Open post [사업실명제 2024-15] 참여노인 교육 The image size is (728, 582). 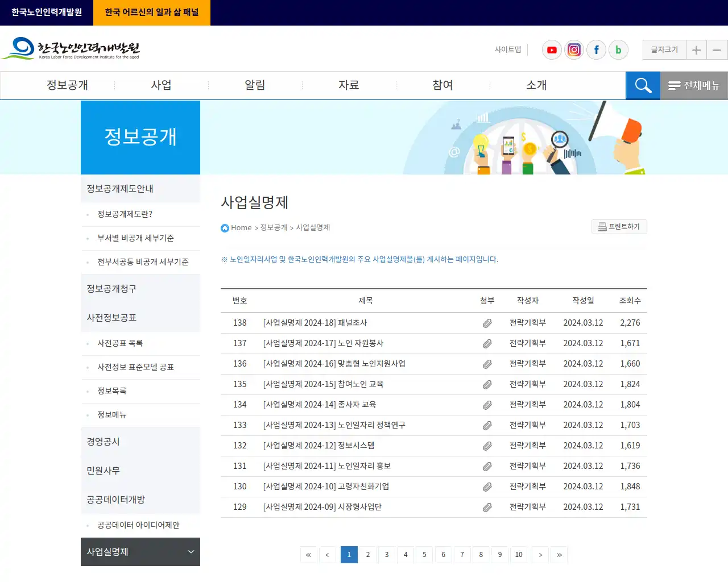click(323, 384)
